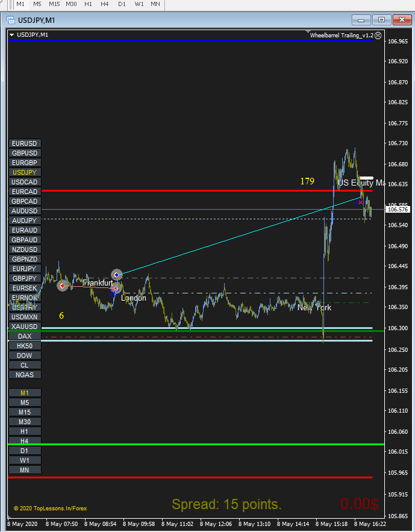
Task: Set W1 timeframe in chart panel
Action: click(25, 460)
